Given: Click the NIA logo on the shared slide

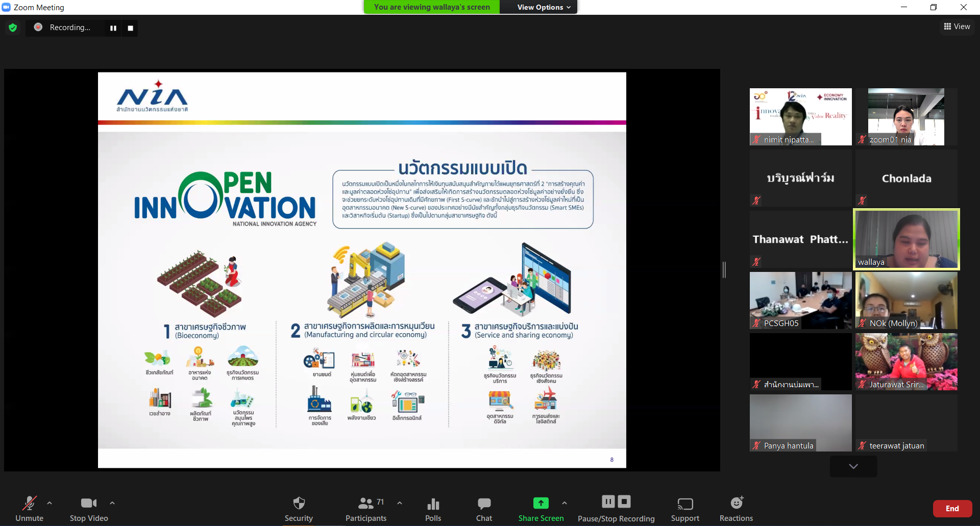Looking at the screenshot, I should (x=152, y=96).
